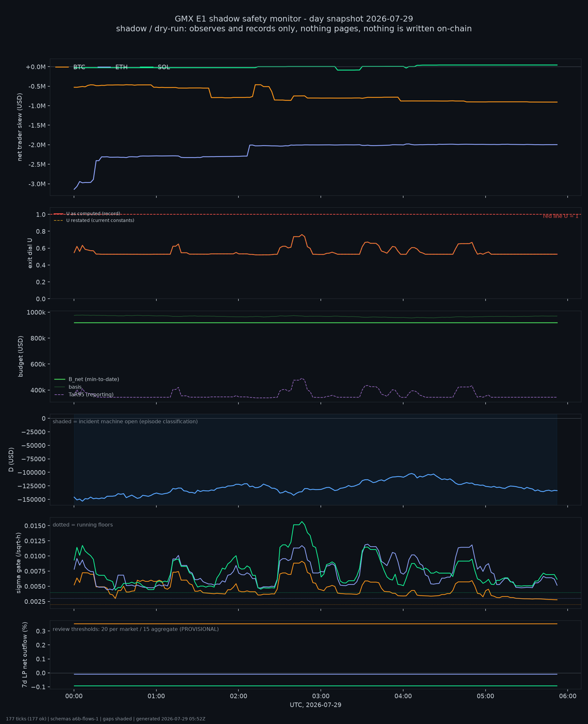
Task: Click the 'net trader skew (USD)' axis label
Action: click(20, 127)
